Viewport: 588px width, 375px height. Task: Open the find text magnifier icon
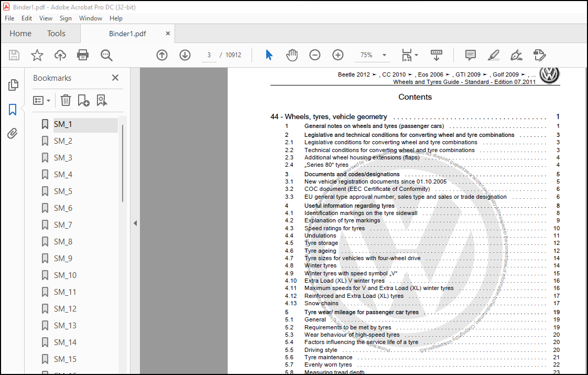106,55
